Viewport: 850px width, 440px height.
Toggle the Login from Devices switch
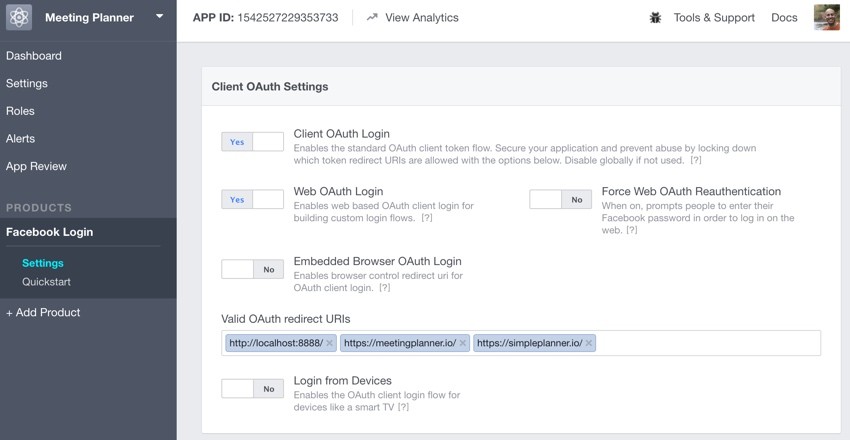click(253, 389)
